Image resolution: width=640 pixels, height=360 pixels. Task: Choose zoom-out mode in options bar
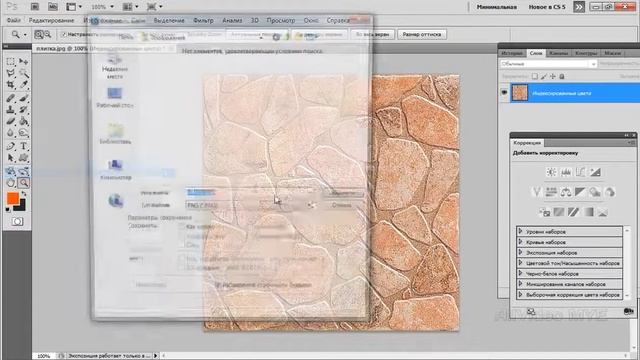pos(47,35)
